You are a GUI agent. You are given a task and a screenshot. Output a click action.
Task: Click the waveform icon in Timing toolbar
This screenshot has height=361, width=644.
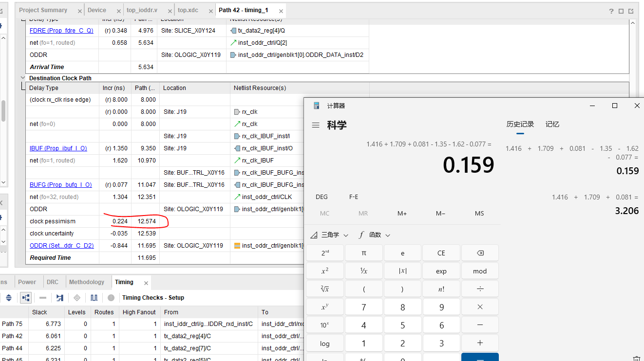94,298
